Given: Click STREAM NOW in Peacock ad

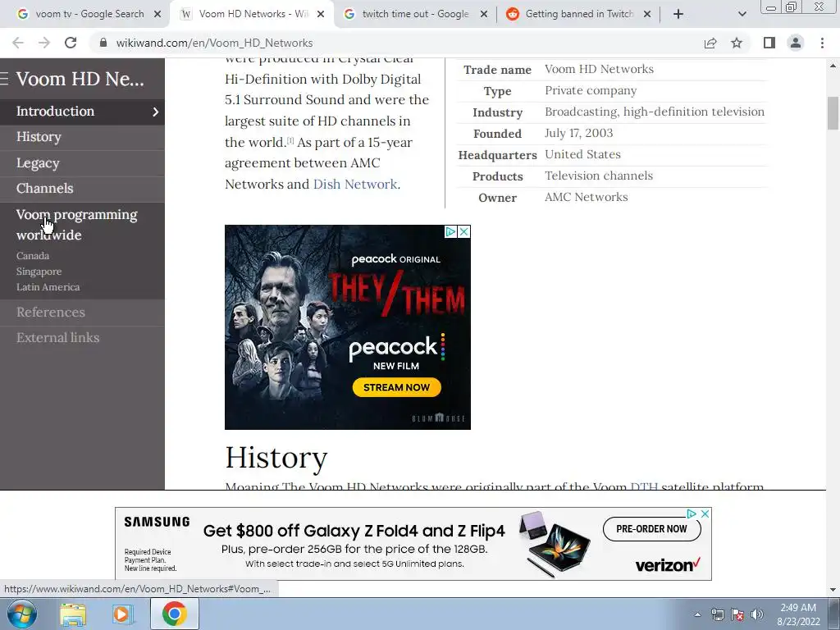Looking at the screenshot, I should click(x=396, y=387).
